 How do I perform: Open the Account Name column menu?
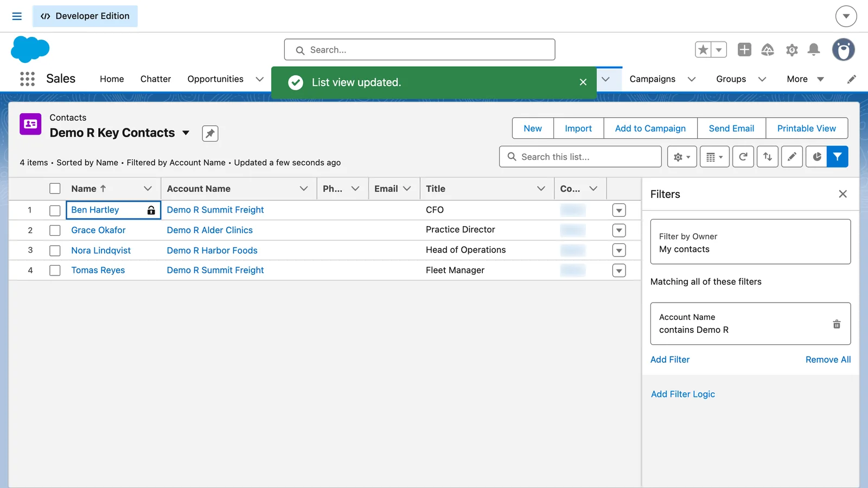click(x=304, y=189)
